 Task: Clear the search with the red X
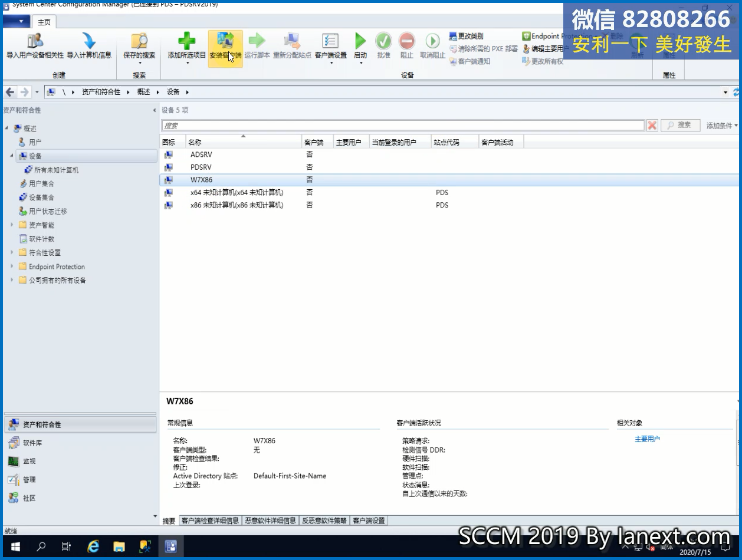tap(652, 126)
